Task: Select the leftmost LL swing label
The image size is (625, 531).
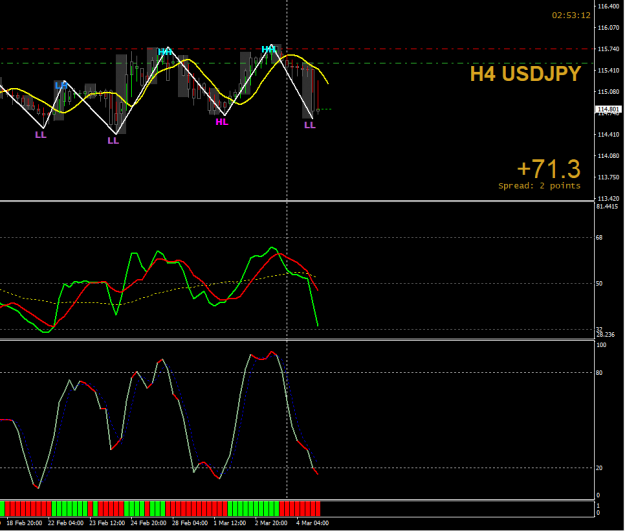Action: tap(41, 135)
